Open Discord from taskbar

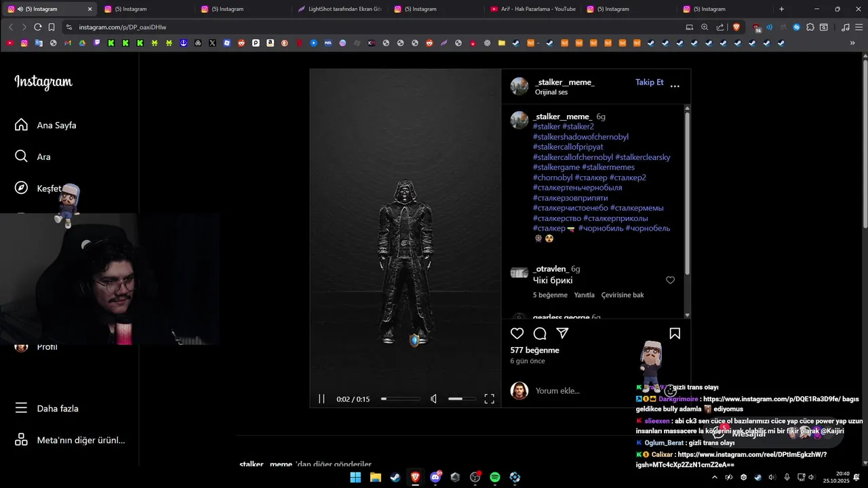(435, 477)
